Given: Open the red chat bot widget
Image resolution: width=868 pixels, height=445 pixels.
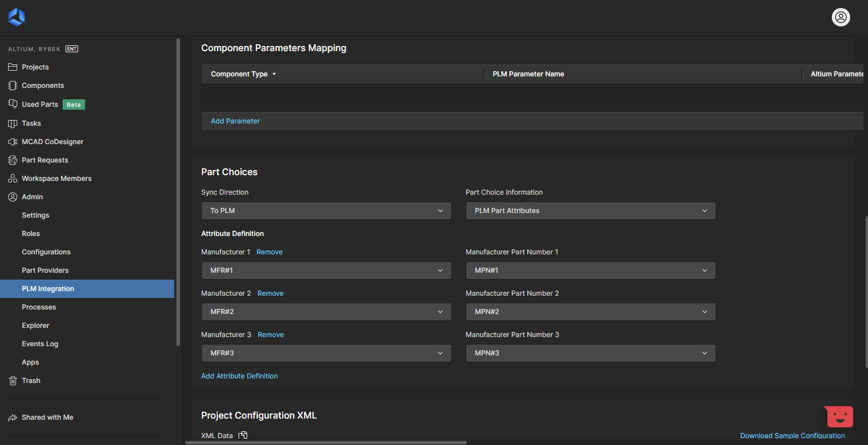Looking at the screenshot, I should pyautogui.click(x=839, y=416).
